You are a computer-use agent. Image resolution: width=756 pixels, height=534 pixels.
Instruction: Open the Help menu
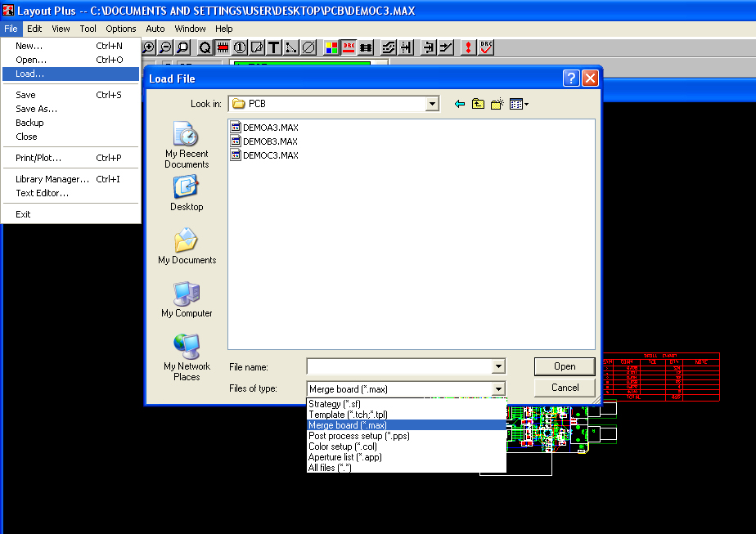coord(223,29)
